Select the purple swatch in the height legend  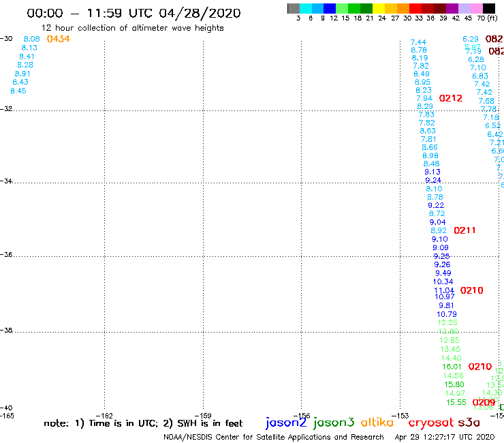[x=452, y=8]
